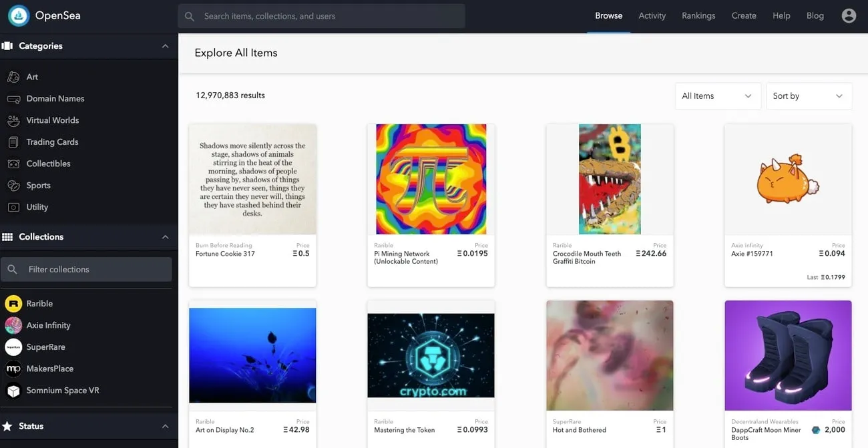Click the filter collections magnifier icon
The image size is (868, 448).
pos(12,270)
